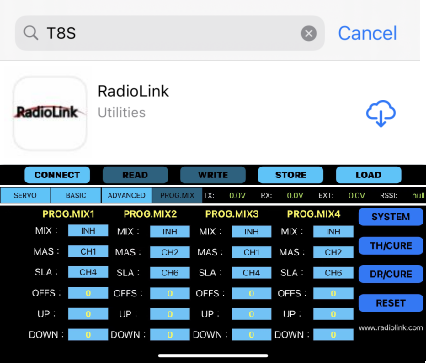Screen dimensions: 427x363
Task: Tap the LOAD button
Action: 369,175
